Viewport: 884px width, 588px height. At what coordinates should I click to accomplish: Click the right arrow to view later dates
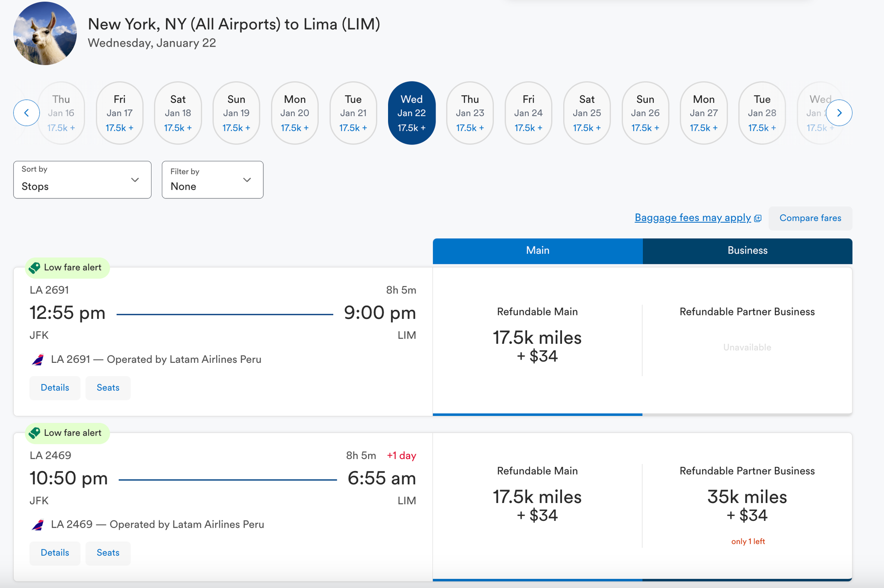(840, 113)
